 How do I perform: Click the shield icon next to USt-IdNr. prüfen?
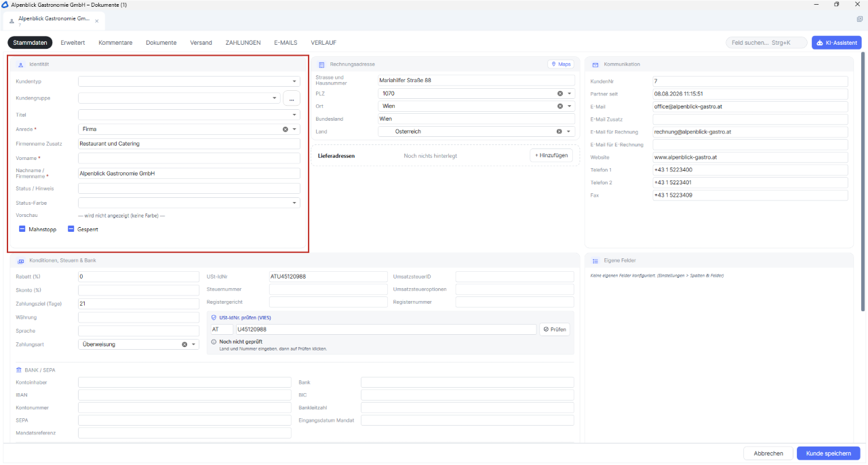point(214,317)
